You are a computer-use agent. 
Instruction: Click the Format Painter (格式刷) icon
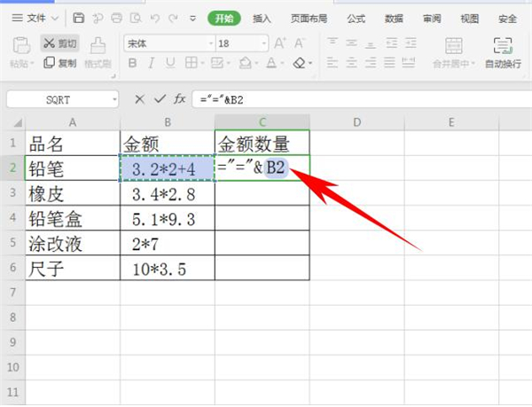point(97,51)
